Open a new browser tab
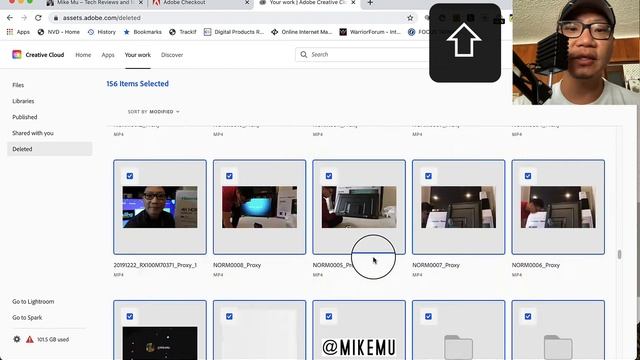 [x=370, y=2]
